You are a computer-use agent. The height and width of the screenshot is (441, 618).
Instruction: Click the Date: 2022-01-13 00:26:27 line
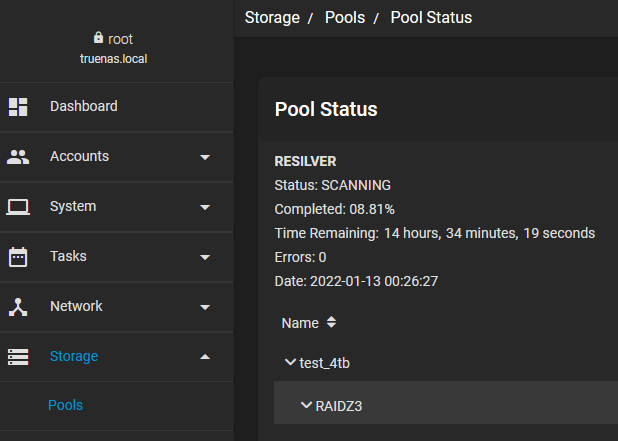[x=356, y=281]
